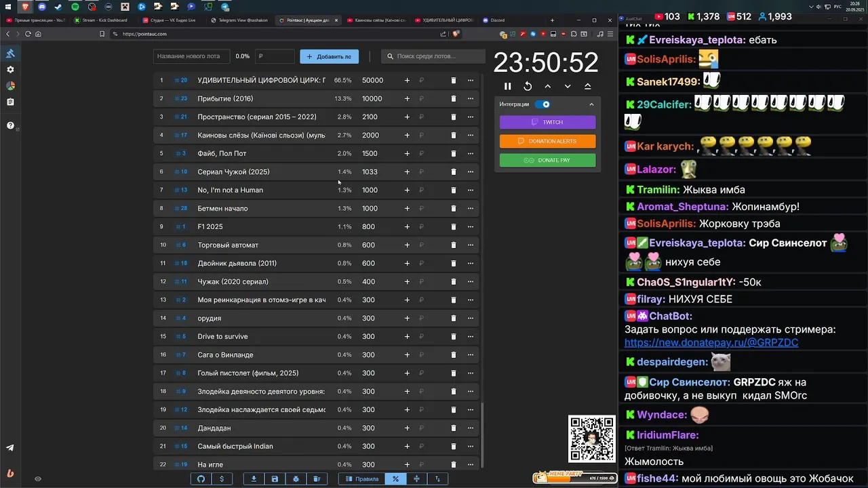Toggle the Интеграции switch
The width and height of the screenshot is (868, 488).
point(542,104)
